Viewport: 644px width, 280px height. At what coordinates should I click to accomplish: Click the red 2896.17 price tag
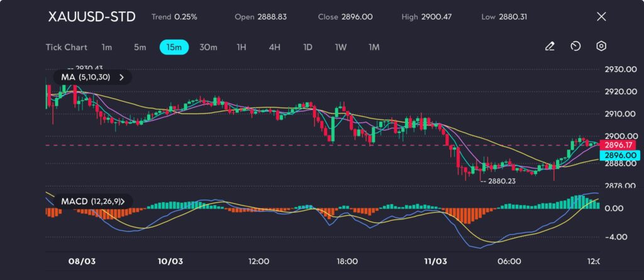pos(617,144)
